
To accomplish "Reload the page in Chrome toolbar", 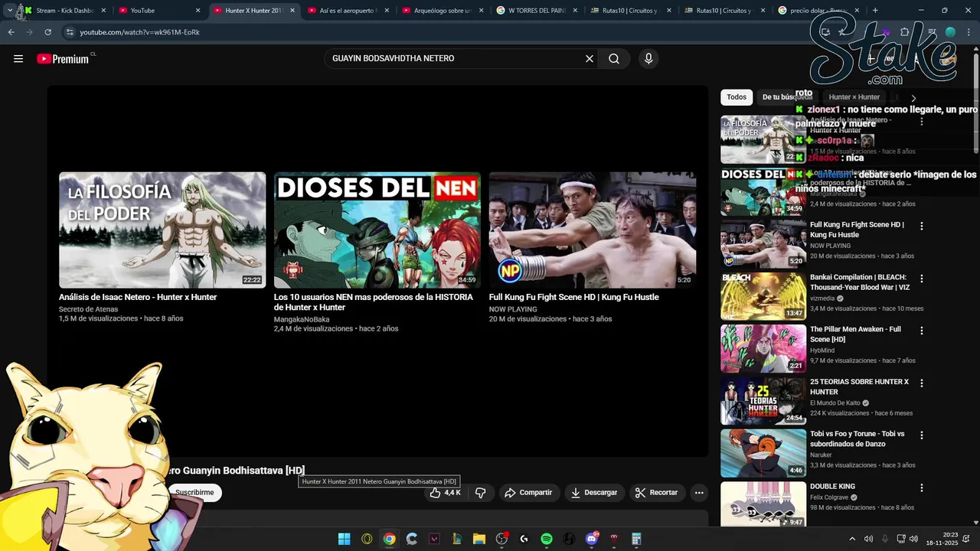I will (x=47, y=32).
